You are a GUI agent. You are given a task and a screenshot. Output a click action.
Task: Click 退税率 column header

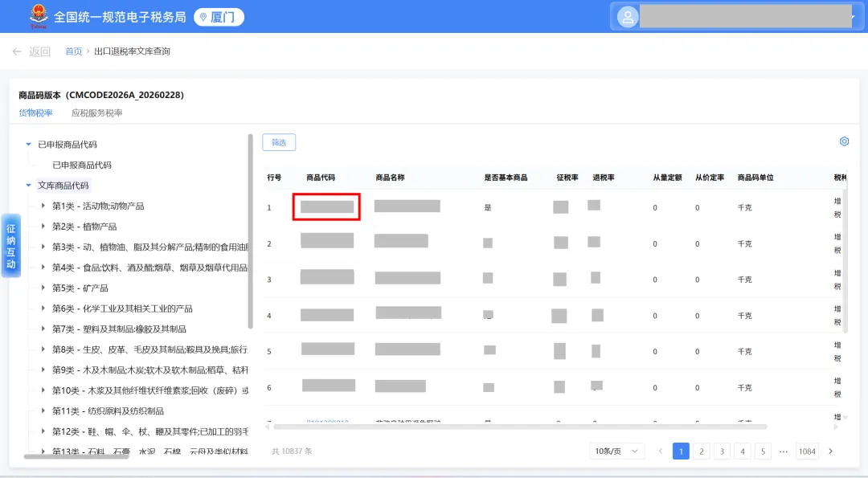604,178
